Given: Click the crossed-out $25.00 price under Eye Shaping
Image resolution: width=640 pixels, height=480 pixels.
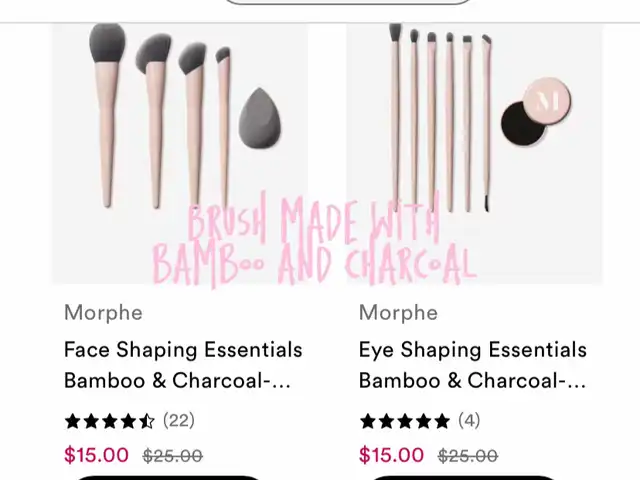Looking at the screenshot, I should (468, 456).
